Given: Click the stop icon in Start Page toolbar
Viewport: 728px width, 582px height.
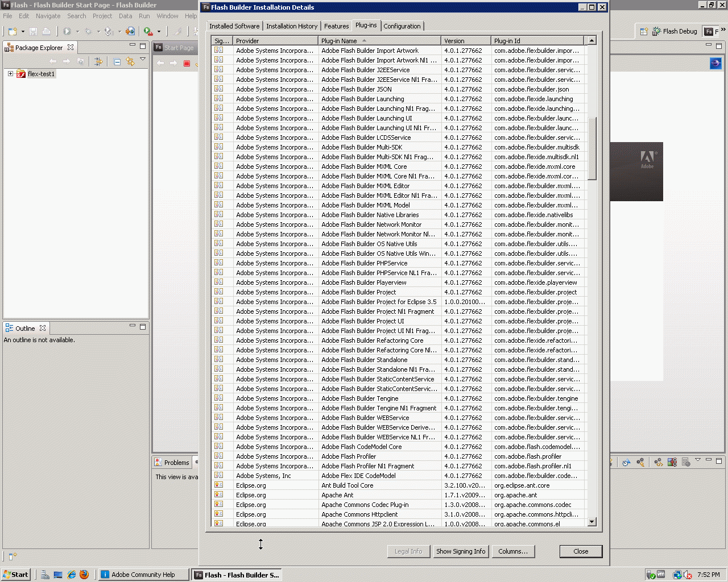Looking at the screenshot, I should tap(187, 63).
